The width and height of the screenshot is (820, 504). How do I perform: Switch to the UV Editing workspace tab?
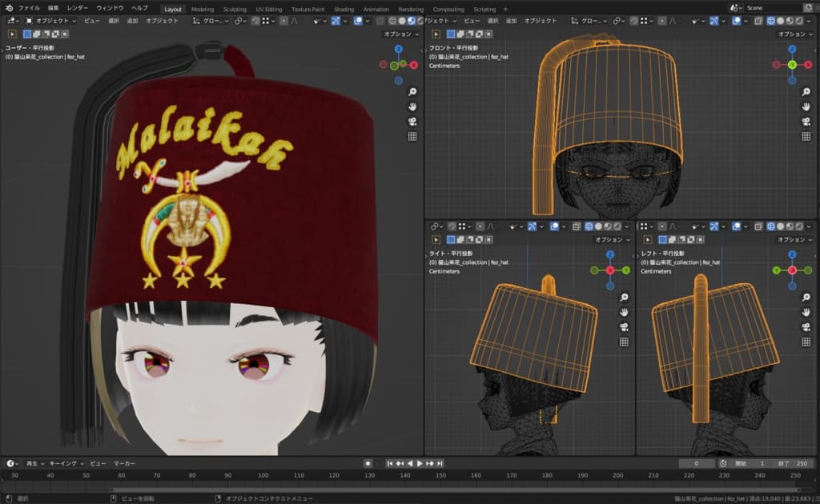point(269,9)
